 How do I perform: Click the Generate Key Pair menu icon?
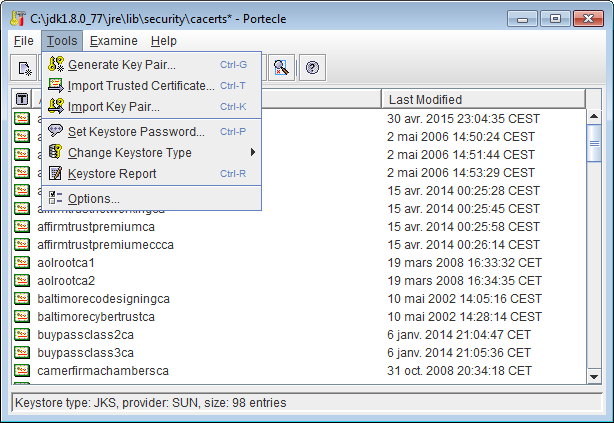(56, 65)
